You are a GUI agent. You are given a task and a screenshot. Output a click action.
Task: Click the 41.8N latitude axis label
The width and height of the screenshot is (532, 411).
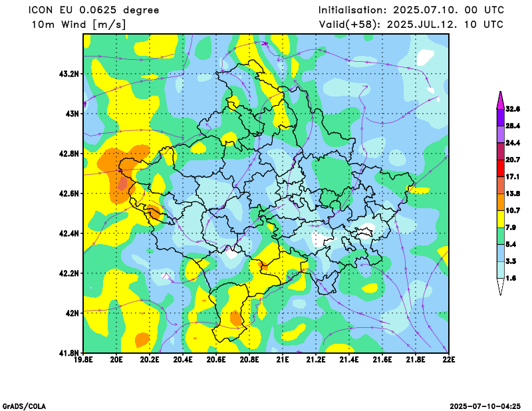(x=69, y=352)
